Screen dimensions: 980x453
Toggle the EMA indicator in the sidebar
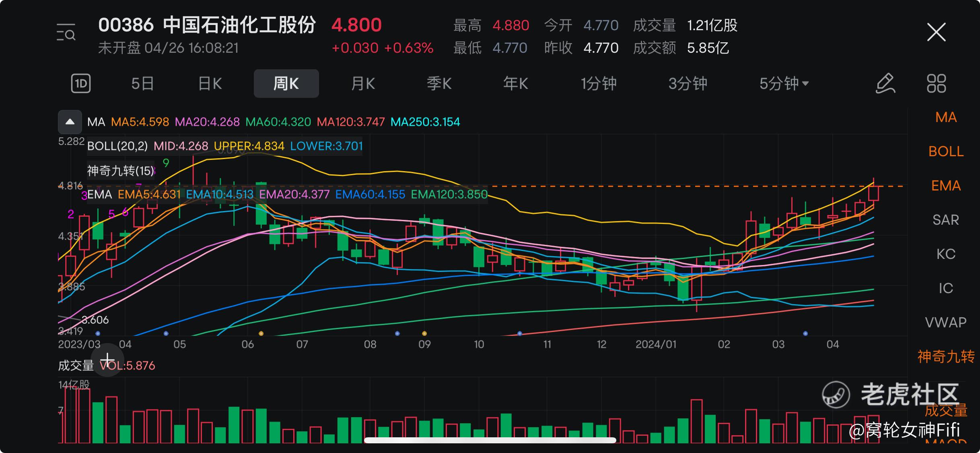tap(946, 186)
